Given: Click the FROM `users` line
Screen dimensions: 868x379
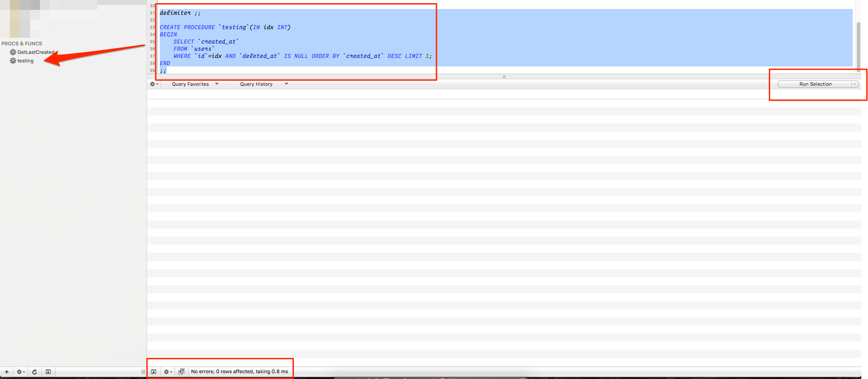Looking at the screenshot, I should (x=194, y=49).
